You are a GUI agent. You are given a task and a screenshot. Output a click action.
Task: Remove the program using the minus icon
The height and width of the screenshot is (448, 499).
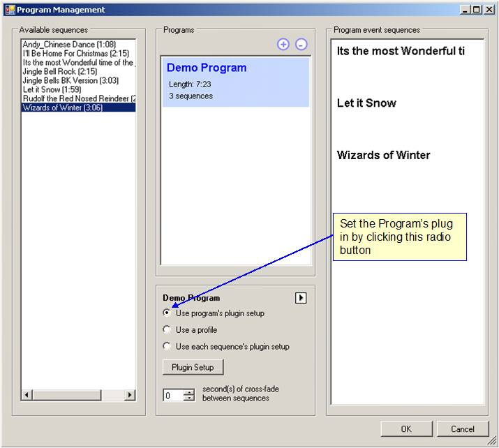click(301, 44)
